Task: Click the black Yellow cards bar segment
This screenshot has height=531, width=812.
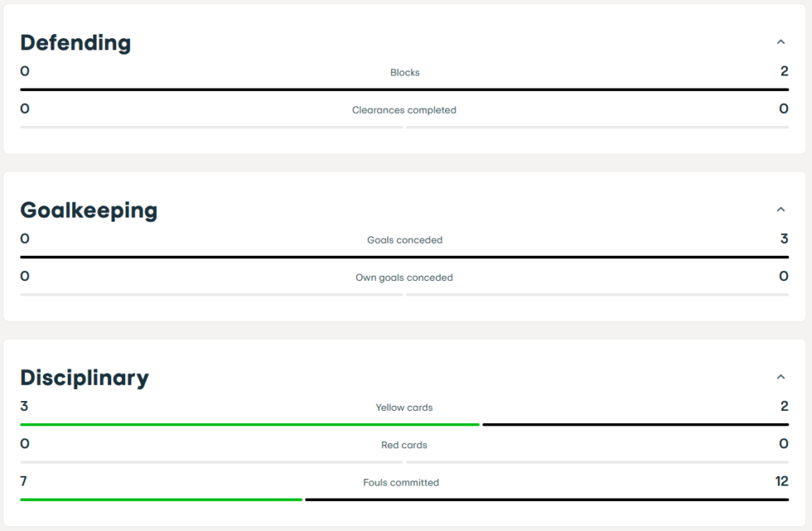Action: tap(635, 425)
